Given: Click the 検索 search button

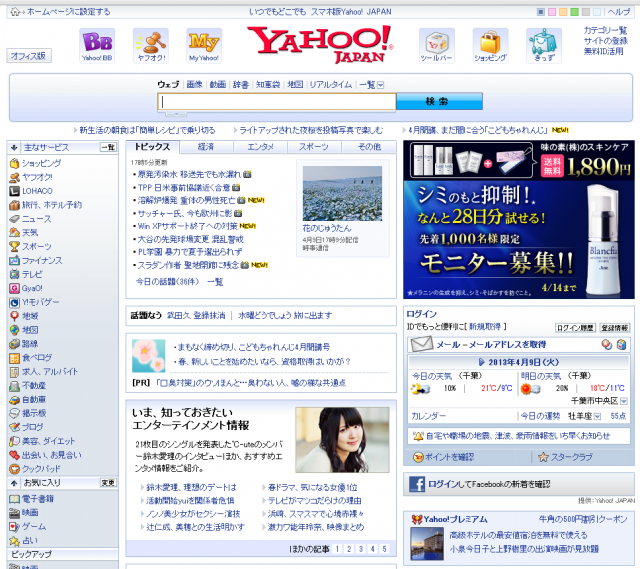Looking at the screenshot, I should [x=439, y=101].
